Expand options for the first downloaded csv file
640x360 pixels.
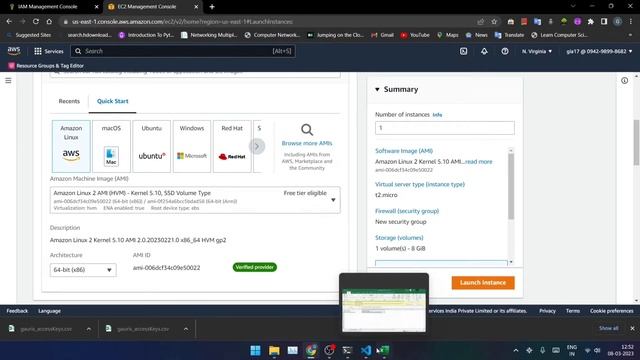[89, 329]
